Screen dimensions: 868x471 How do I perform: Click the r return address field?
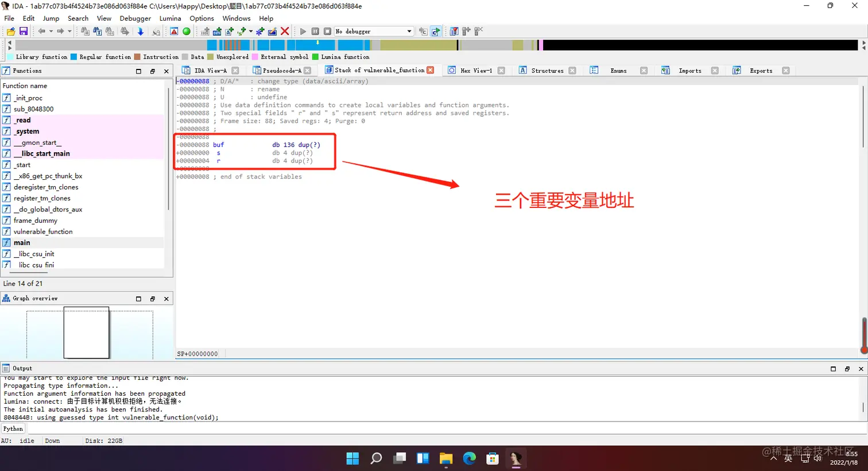pyautogui.click(x=218, y=161)
